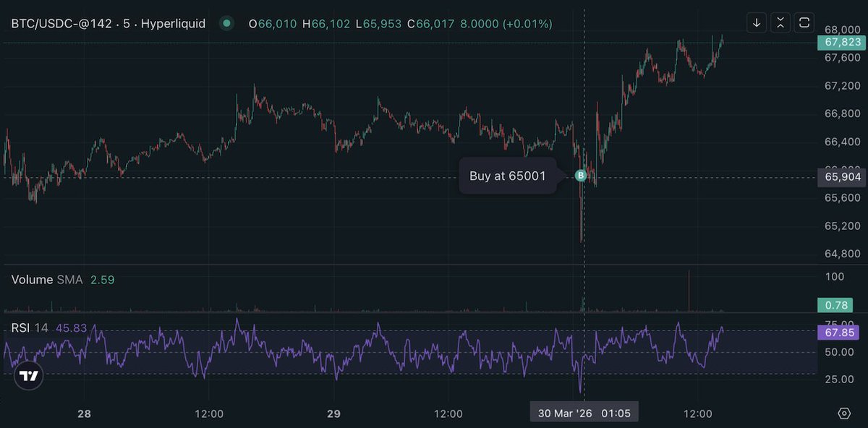Viewport: 868px width, 428px height.
Task: Select the 67,823 last price label
Action: tap(841, 43)
